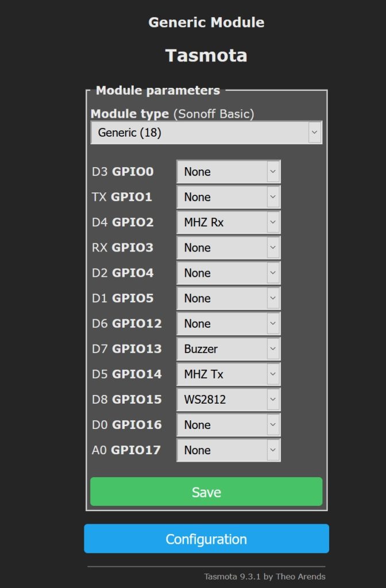This screenshot has width=386, height=588.
Task: Click the Tasmota page heading
Action: [206, 56]
